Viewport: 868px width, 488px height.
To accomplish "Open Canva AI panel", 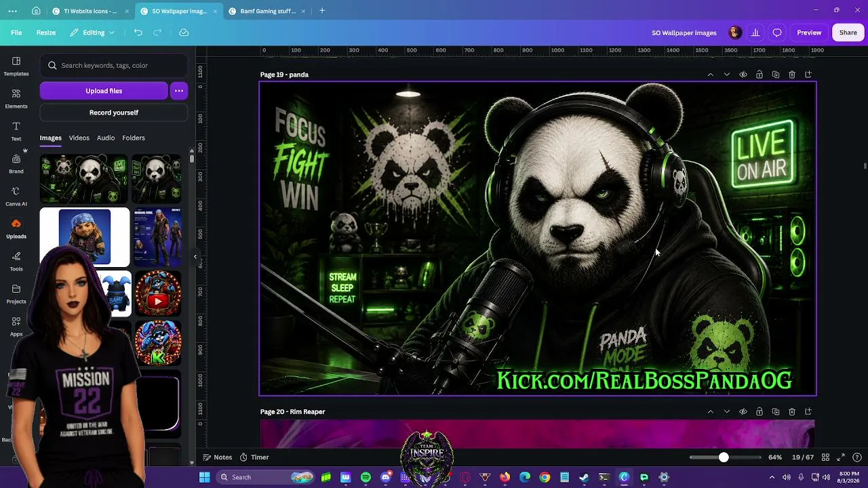I will [16, 196].
